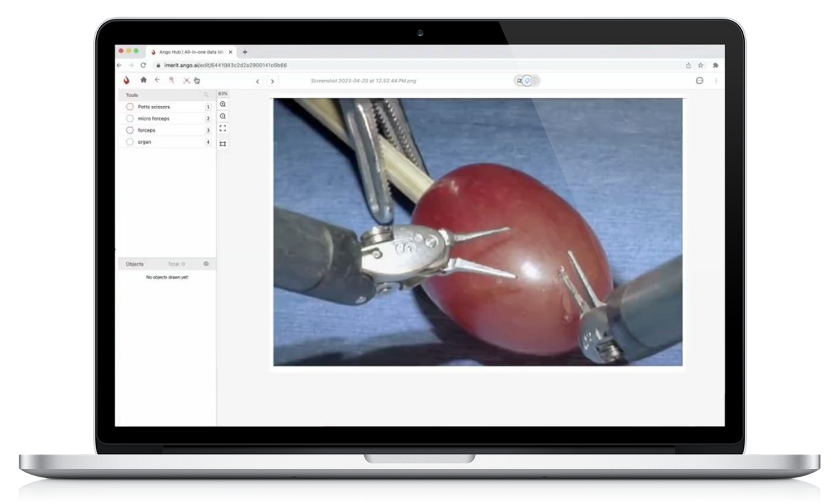
Task: Click the search icon in Tools panel
Action: (x=205, y=95)
